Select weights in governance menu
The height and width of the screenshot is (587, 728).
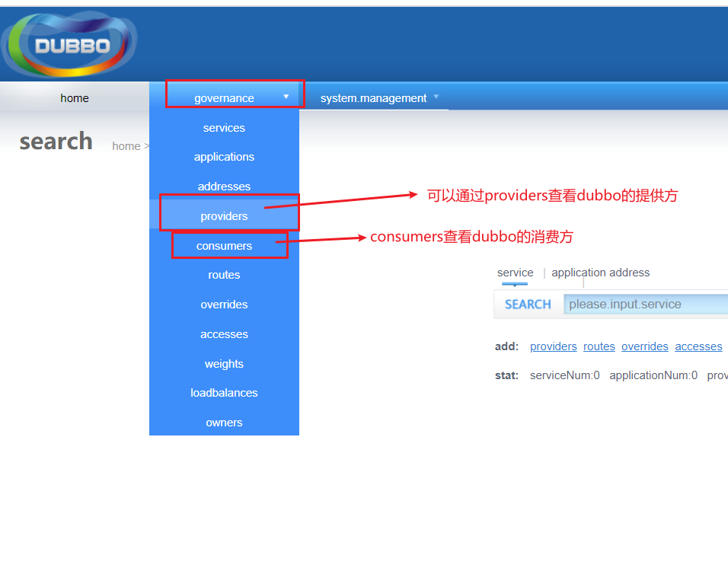pos(224,364)
